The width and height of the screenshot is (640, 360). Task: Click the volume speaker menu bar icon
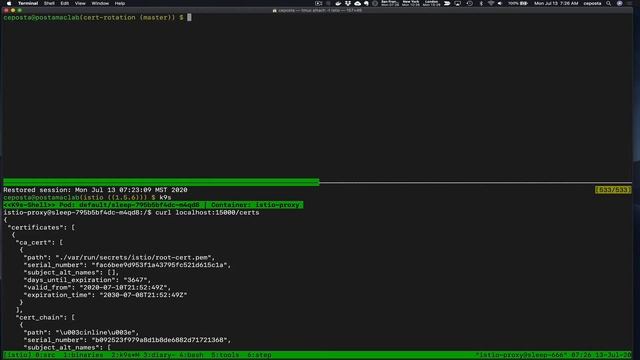500,3
